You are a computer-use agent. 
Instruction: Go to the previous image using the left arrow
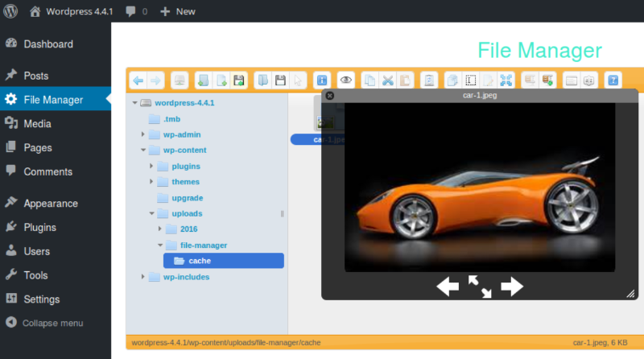448,286
